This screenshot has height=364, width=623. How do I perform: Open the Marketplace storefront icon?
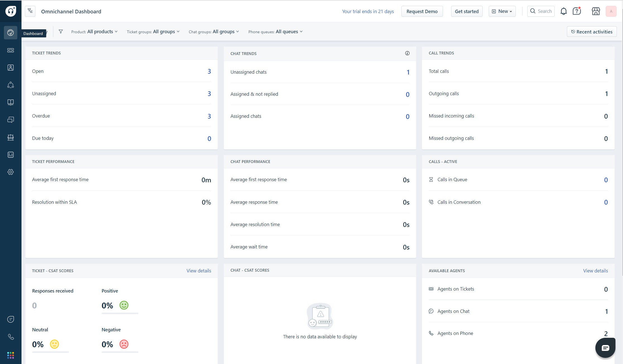click(596, 11)
